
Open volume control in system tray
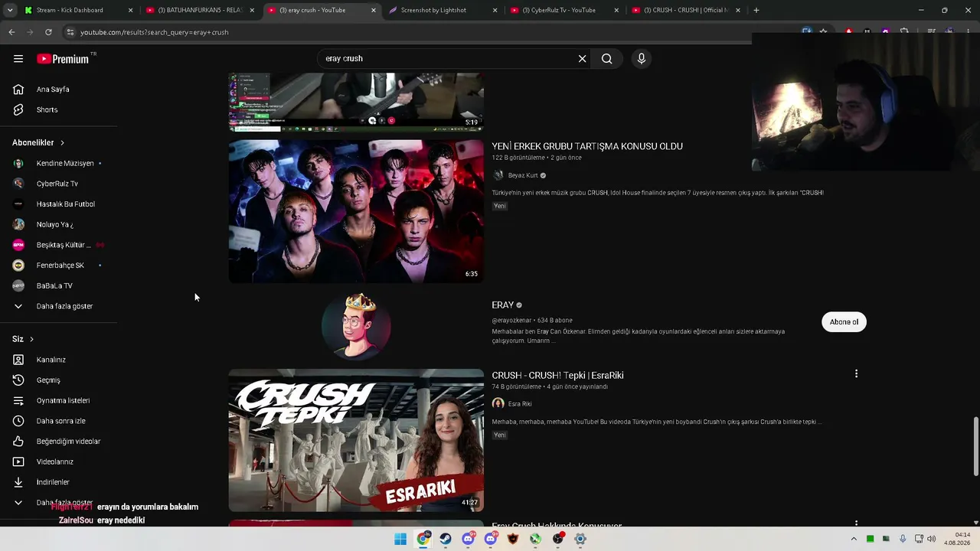tap(931, 539)
